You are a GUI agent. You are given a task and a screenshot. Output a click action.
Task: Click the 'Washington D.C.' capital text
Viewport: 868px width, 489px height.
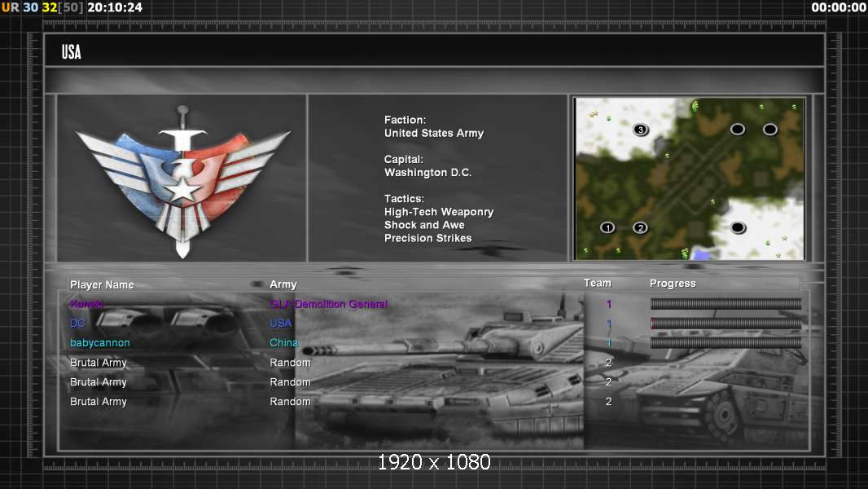pos(428,172)
